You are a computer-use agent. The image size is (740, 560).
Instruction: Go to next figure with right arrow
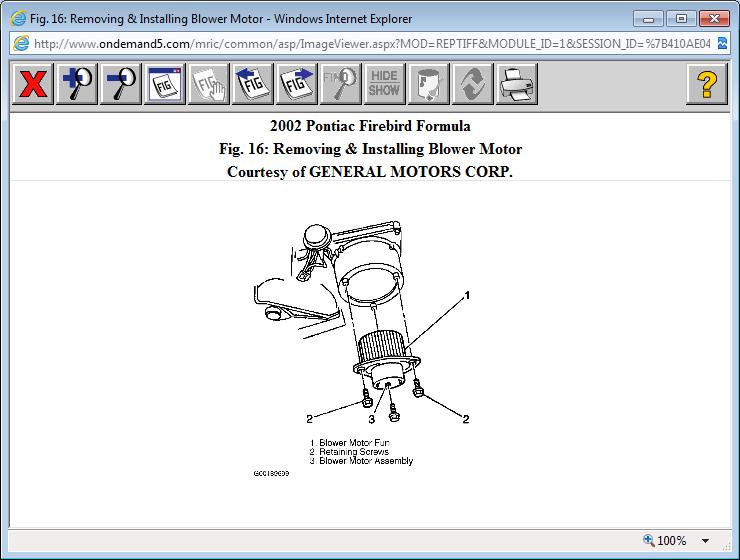pos(296,84)
